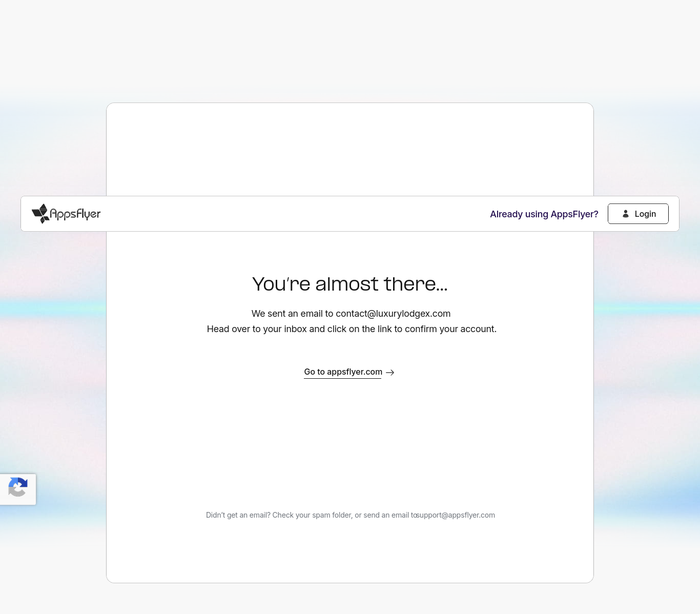Click the "confirm your account" phrase
700x614 pixels.
(x=450, y=329)
